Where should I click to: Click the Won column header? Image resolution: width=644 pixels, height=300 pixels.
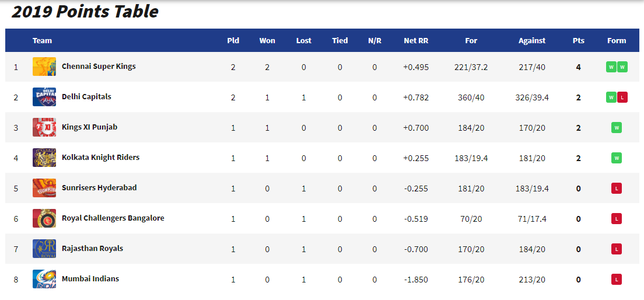[267, 41]
